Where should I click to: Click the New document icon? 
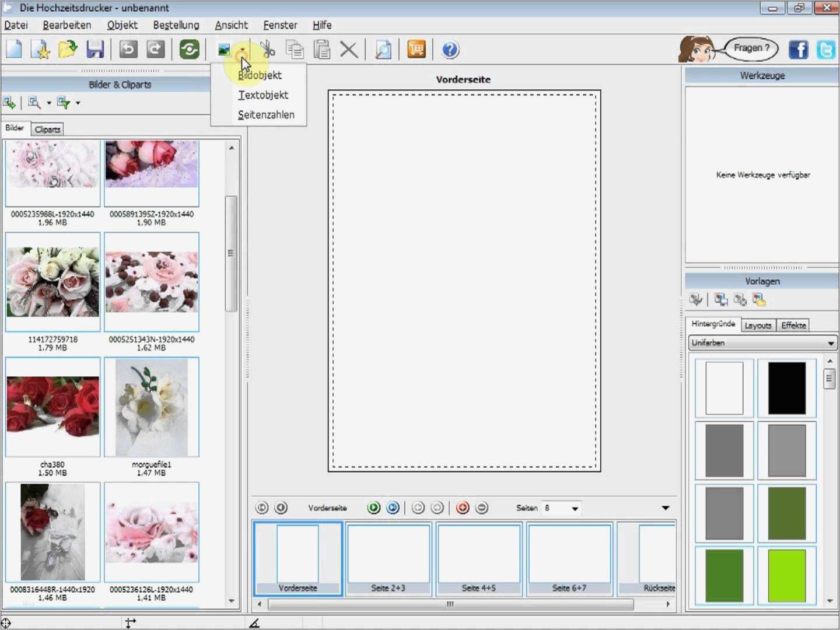click(x=14, y=50)
